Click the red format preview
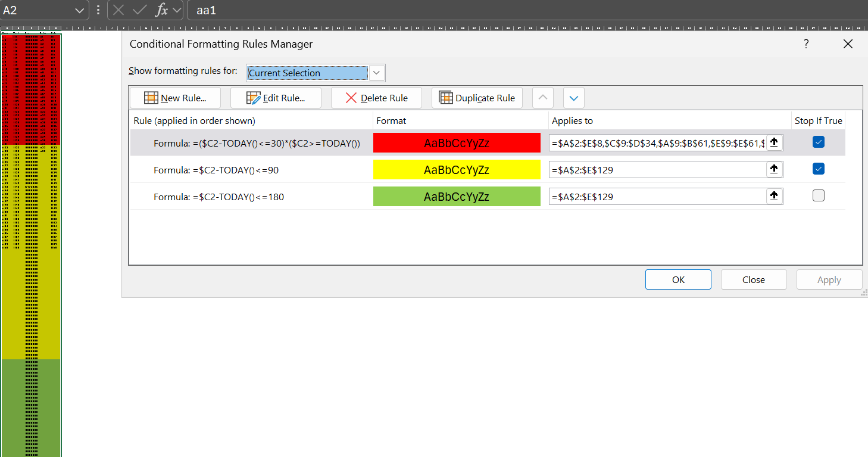The width and height of the screenshot is (868, 457). [457, 143]
